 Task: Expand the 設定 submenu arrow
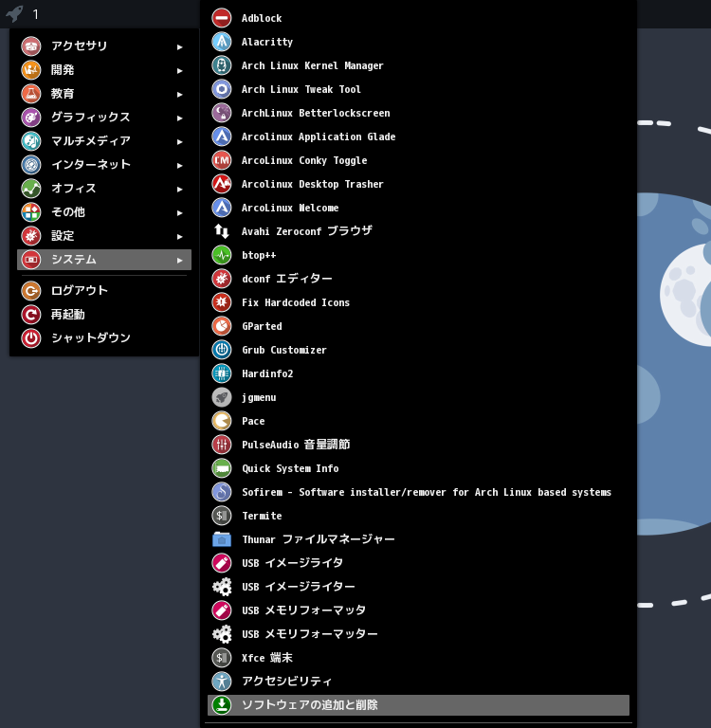[x=180, y=236]
